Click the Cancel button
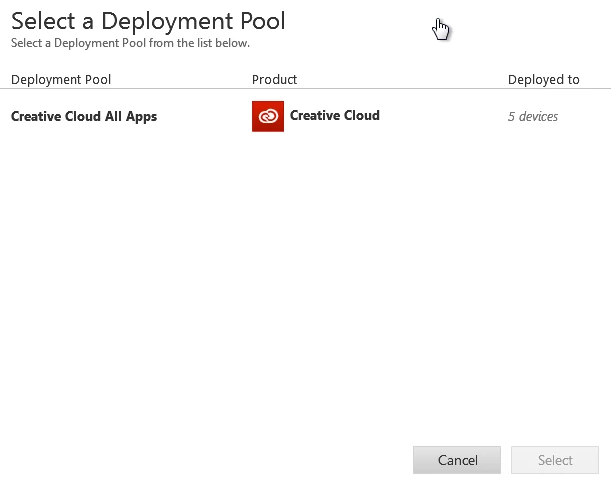 457,460
